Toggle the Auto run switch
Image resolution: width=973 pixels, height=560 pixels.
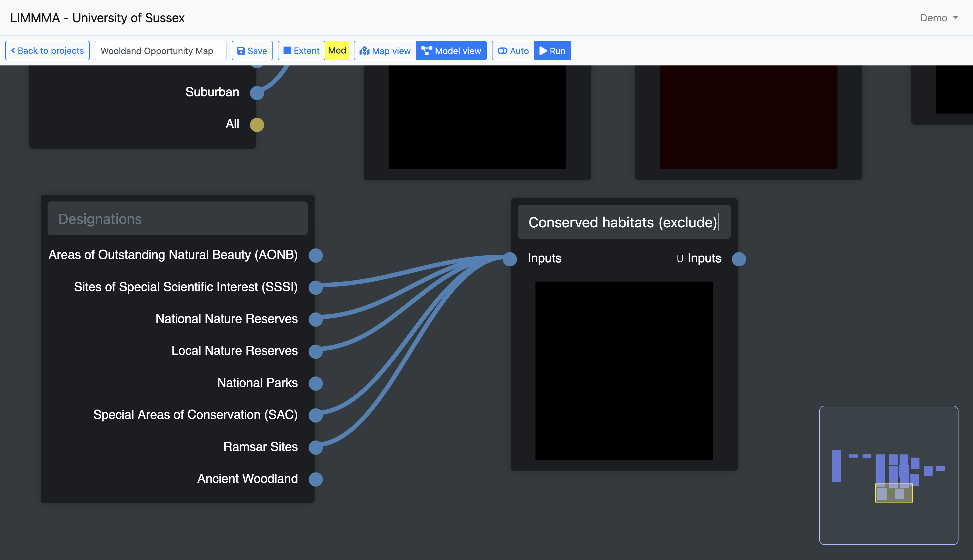(513, 51)
